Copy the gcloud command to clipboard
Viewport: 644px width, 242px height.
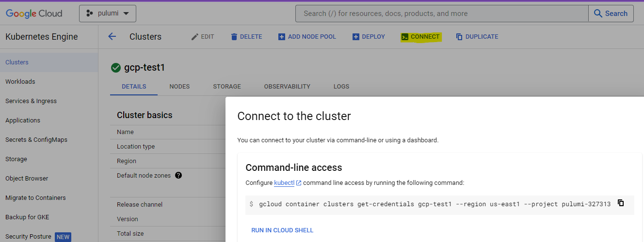pos(621,203)
